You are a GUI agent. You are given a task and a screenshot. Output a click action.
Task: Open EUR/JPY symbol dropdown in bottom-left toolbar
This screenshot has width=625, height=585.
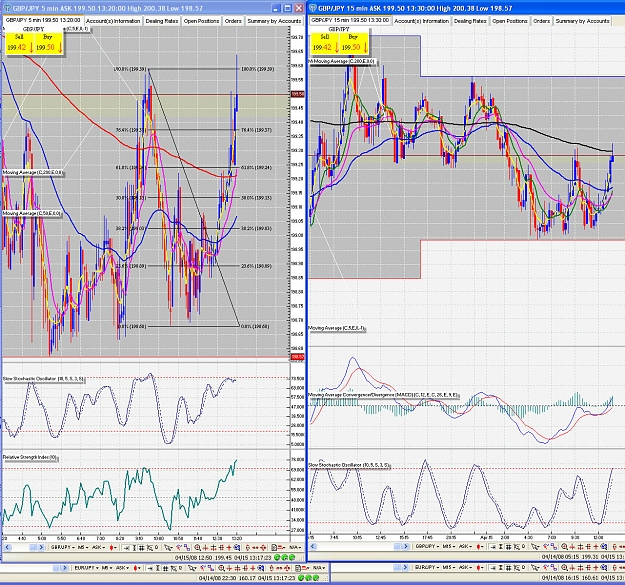pyautogui.click(x=86, y=568)
